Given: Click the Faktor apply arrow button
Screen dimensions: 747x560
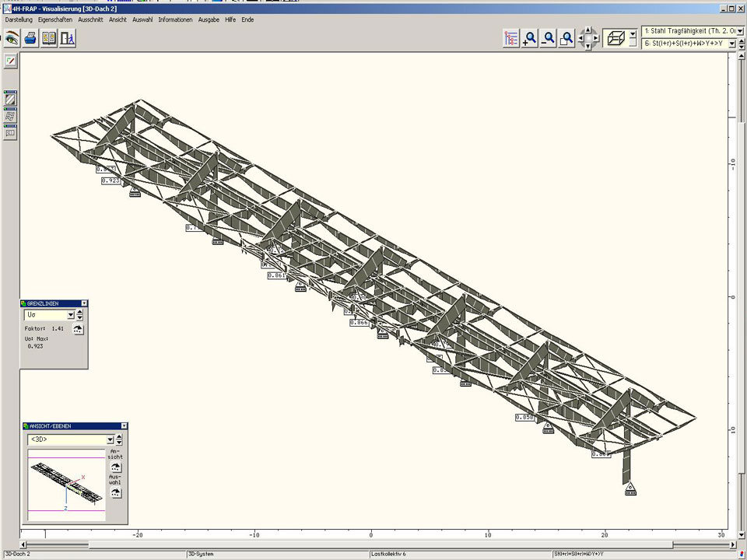Looking at the screenshot, I should click(x=78, y=329).
